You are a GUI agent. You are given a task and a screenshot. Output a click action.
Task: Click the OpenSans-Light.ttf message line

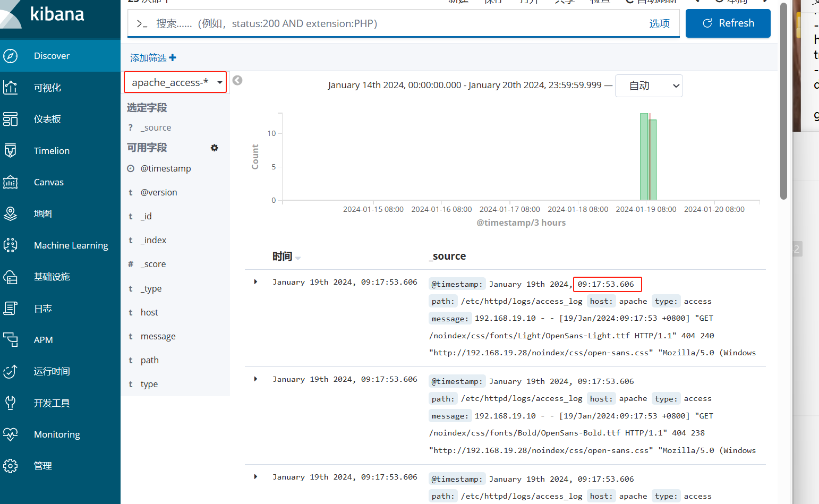pyautogui.click(x=571, y=336)
